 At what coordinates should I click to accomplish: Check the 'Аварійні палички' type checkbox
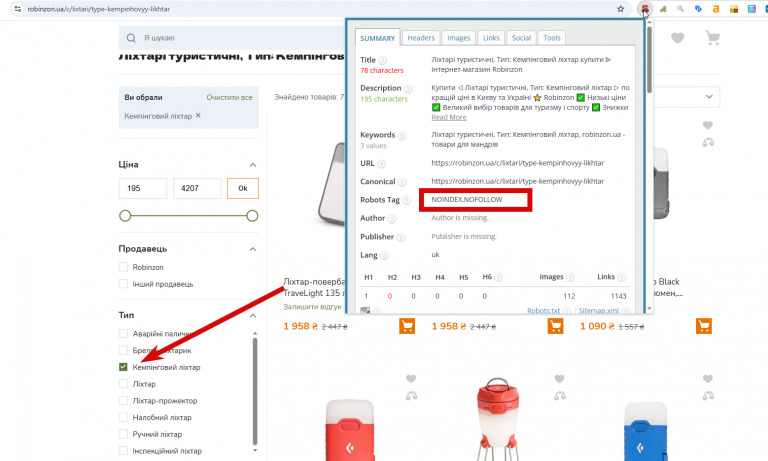coord(123,334)
